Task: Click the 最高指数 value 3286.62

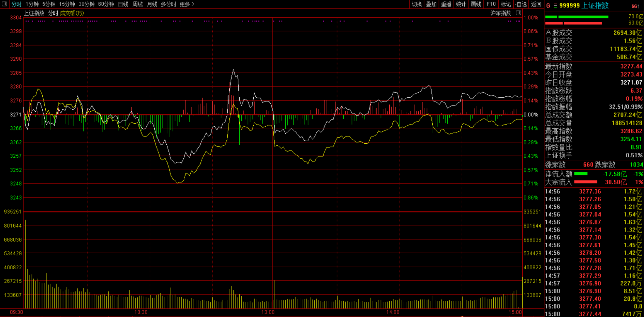Action: (631, 131)
